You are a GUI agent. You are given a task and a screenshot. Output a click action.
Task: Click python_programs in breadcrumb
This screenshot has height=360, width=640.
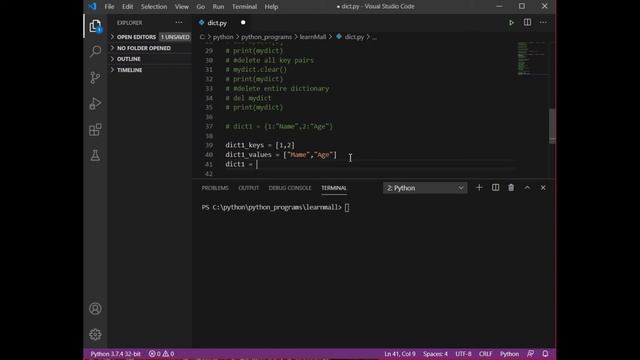[266, 37]
